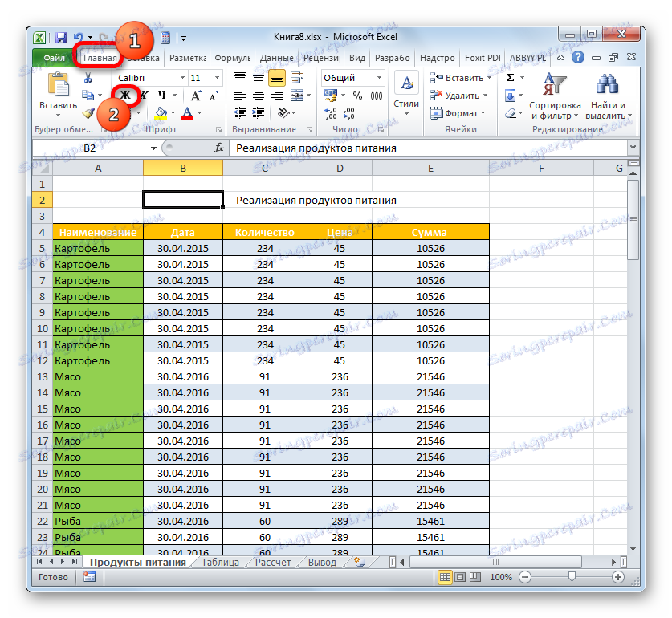
Task: Apply the red font color
Action: [187, 113]
